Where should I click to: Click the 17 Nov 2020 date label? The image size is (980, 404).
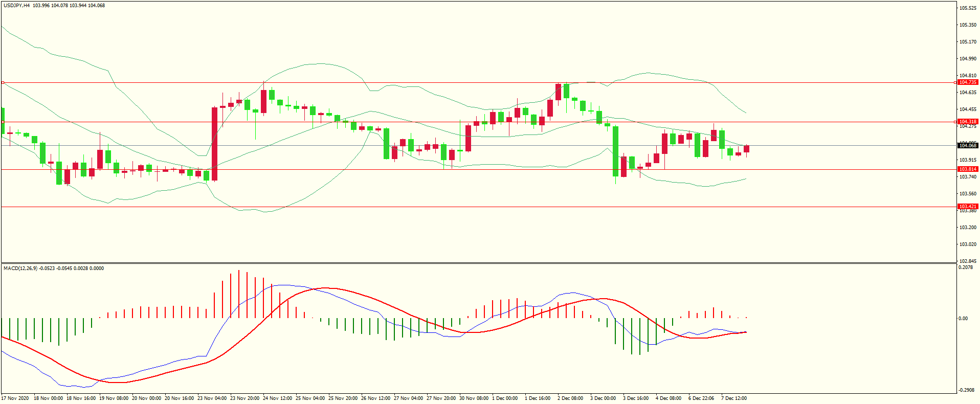(x=15, y=398)
